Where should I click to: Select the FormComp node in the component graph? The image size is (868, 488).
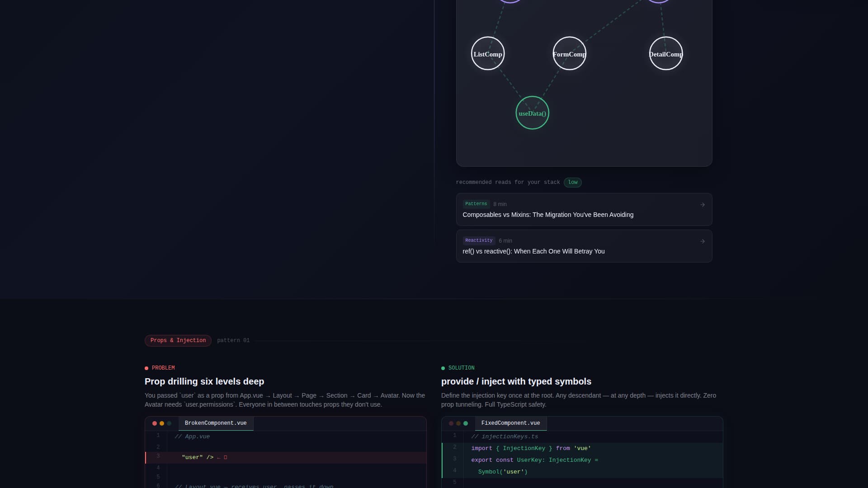click(x=569, y=53)
